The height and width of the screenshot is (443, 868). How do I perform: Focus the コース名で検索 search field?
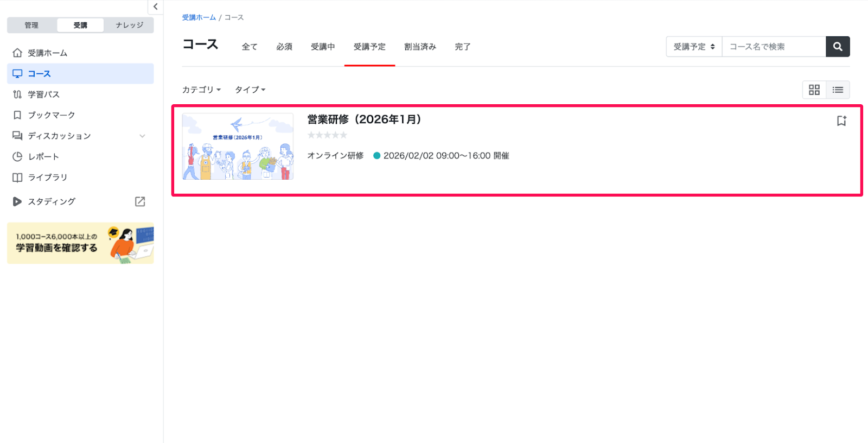coord(774,47)
